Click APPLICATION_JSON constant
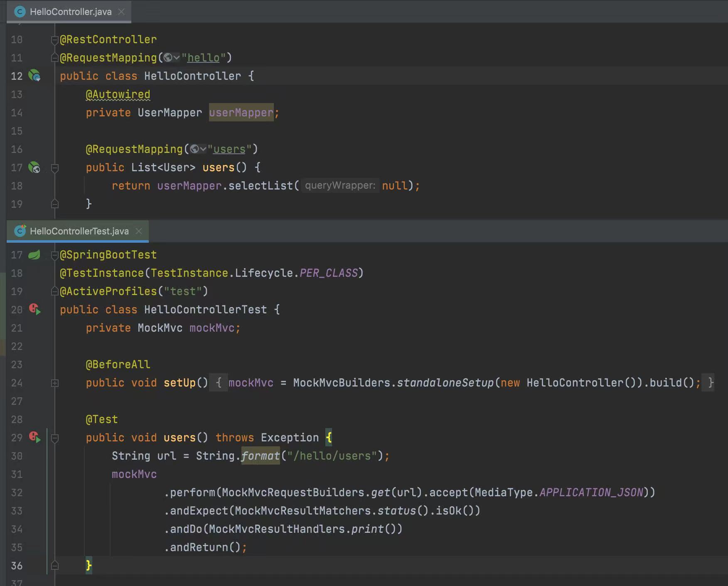This screenshot has height=586, width=728. [x=591, y=492]
